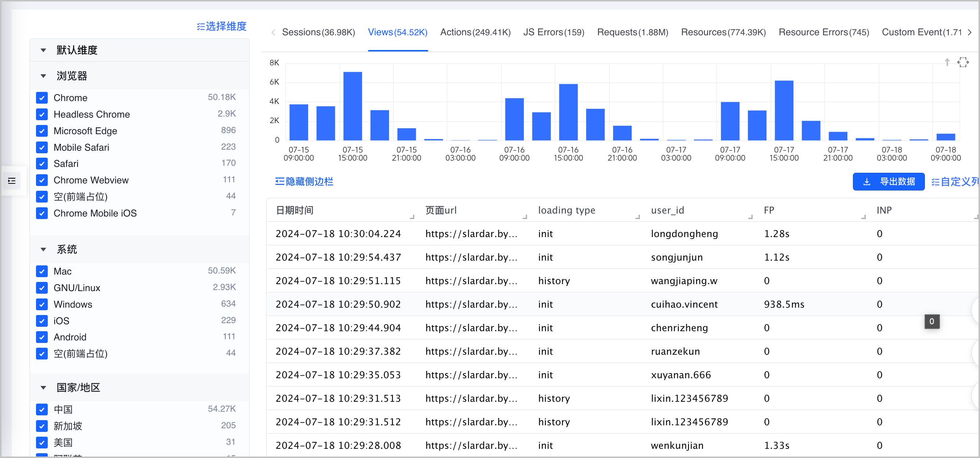Select the Views tab
The image size is (980, 458).
pos(397,32)
